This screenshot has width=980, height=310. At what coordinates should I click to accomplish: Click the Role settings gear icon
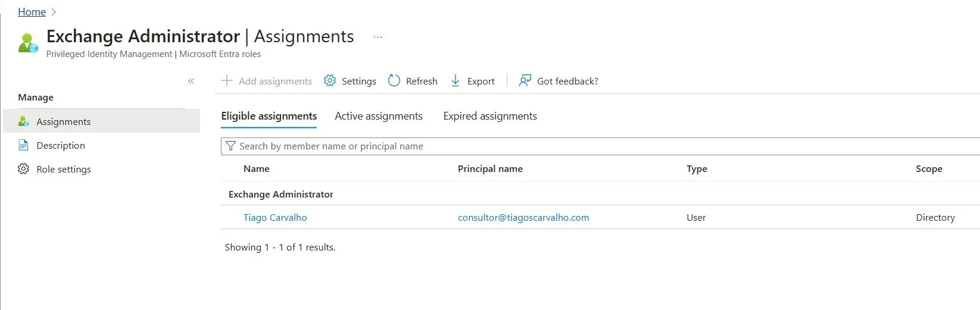[x=23, y=169]
